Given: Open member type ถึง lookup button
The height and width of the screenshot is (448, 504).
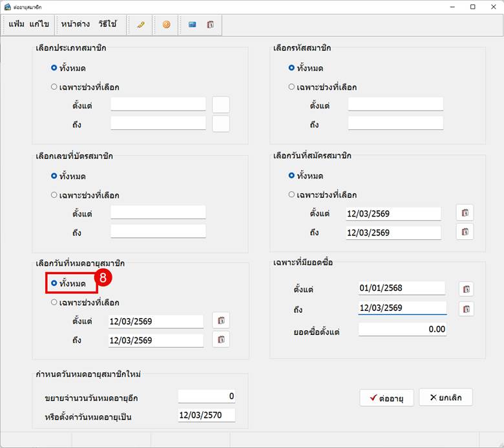Looking at the screenshot, I should (221, 124).
